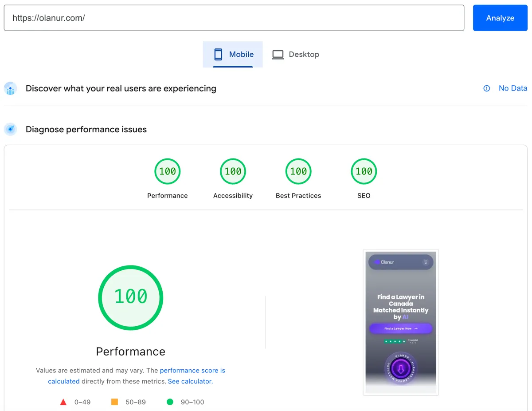This screenshot has width=532, height=411.
Task: Click the desktop monitor icon in the Desktop tab
Action: pos(278,55)
